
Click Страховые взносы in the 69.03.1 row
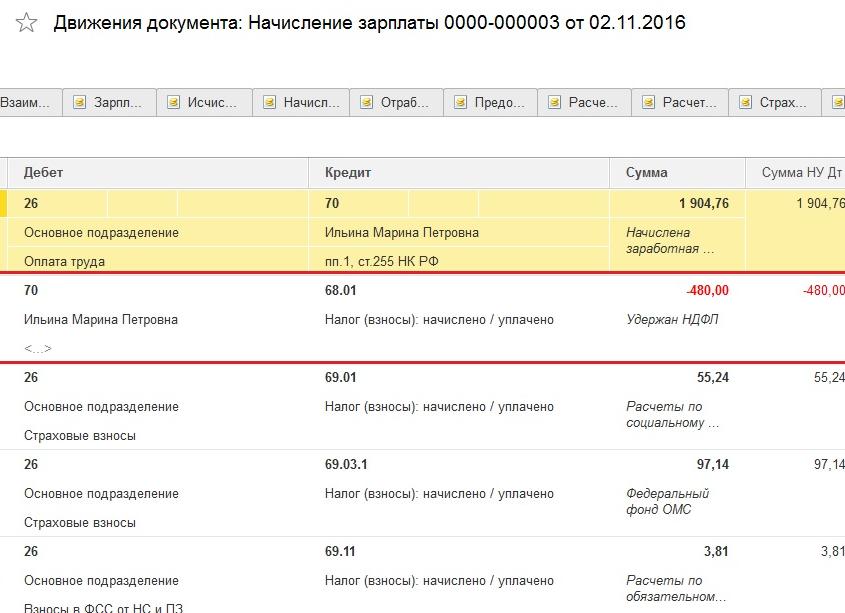[80, 522]
